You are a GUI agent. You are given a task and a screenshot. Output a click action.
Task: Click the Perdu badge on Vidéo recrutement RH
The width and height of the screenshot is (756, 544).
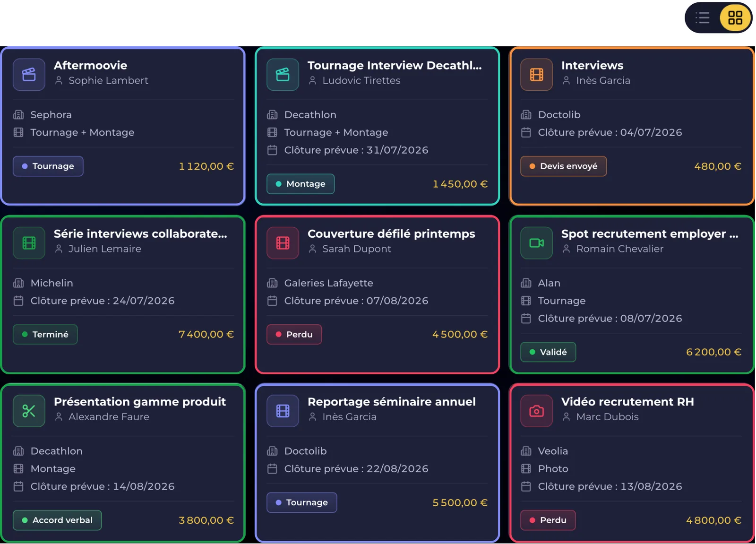(548, 520)
